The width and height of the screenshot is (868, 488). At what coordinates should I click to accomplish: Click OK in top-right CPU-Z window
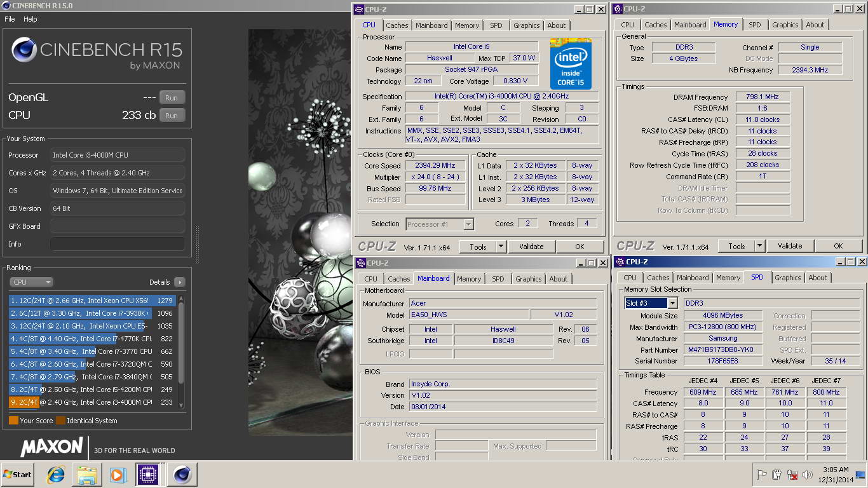[x=838, y=246]
